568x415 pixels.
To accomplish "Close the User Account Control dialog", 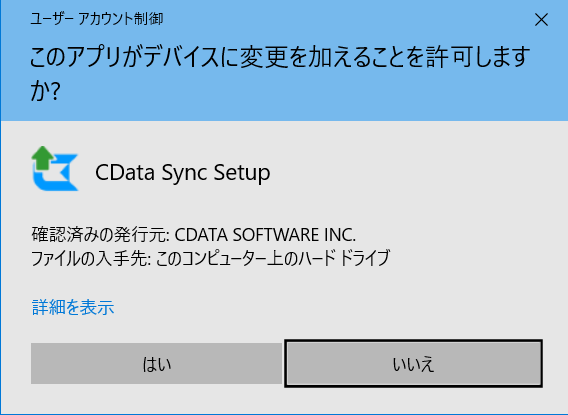I will point(541,20).
